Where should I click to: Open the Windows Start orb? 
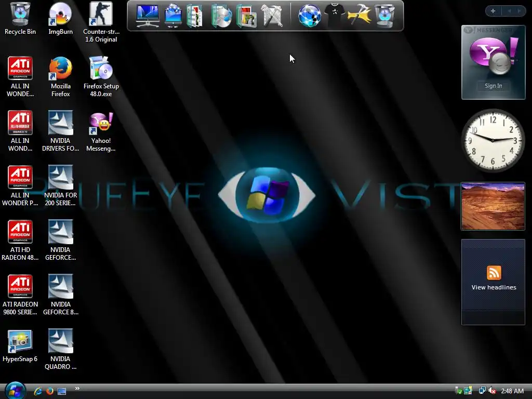click(x=16, y=390)
